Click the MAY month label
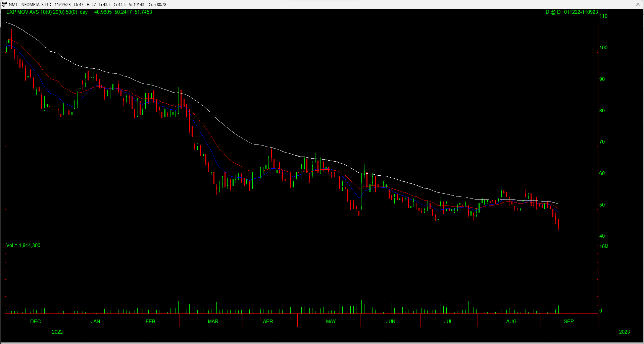Viewport: 644px width, 344px height. point(331,322)
